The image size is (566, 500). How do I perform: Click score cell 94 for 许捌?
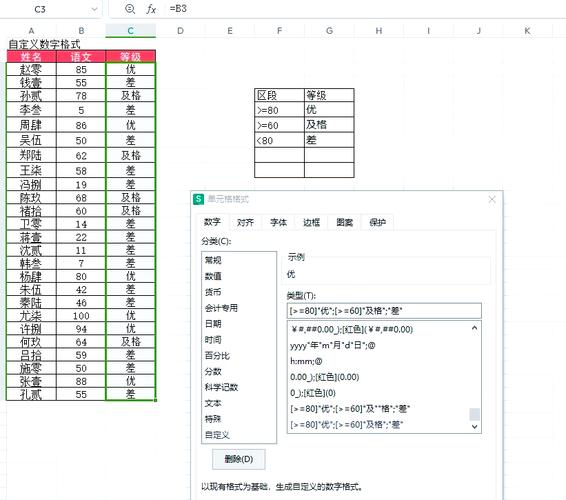click(x=81, y=329)
